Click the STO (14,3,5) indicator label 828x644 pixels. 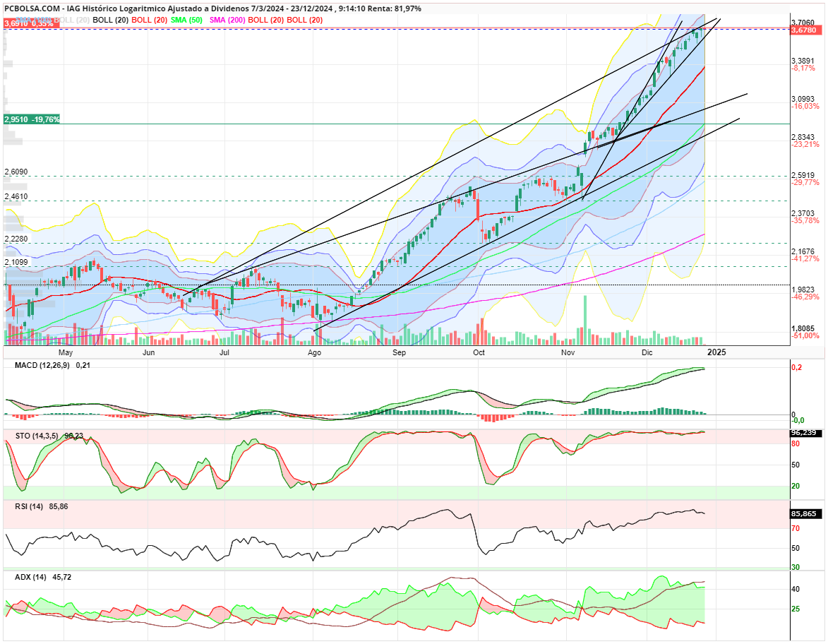click(x=37, y=436)
